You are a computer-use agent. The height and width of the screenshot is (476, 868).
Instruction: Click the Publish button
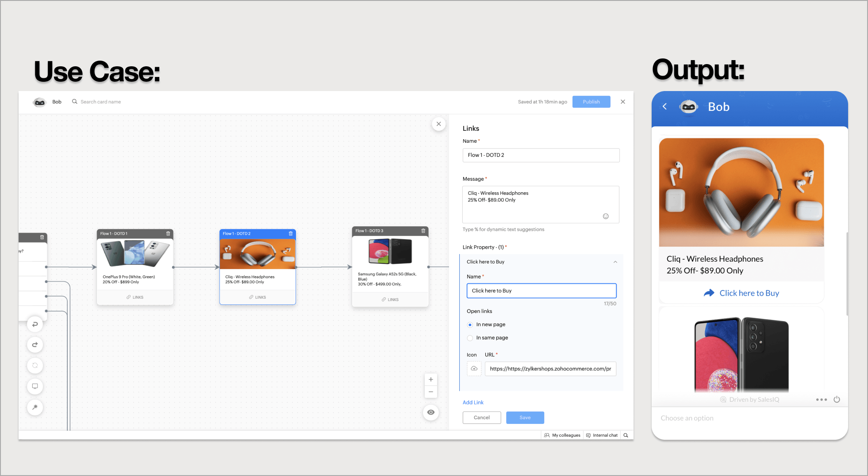tap(591, 102)
